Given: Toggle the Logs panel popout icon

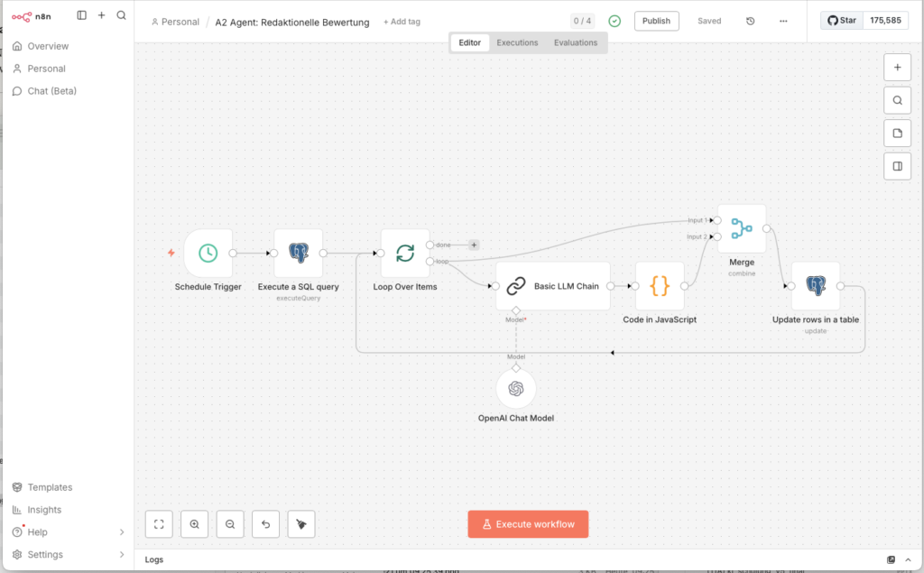Looking at the screenshot, I should pos(891,559).
